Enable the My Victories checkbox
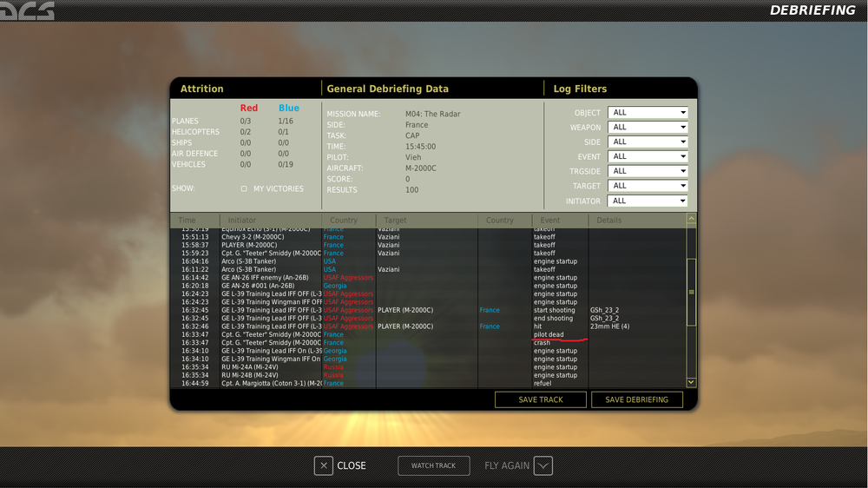The image size is (868, 488). (244, 189)
